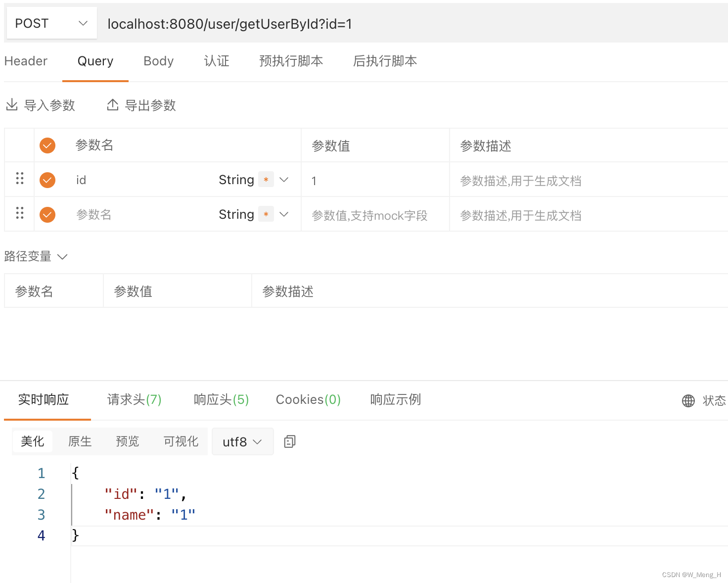The width and height of the screenshot is (728, 583).
Task: Open the 响应头(5) tab
Action: (x=222, y=399)
